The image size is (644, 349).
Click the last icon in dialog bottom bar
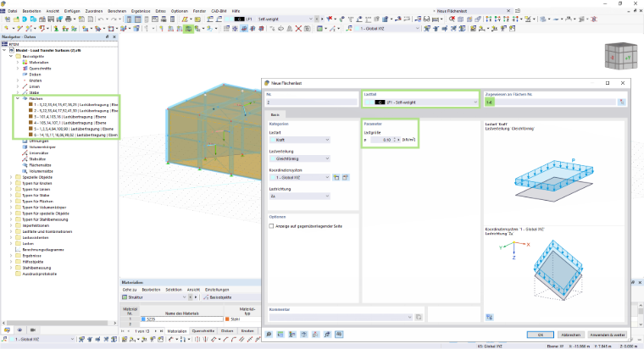339,335
